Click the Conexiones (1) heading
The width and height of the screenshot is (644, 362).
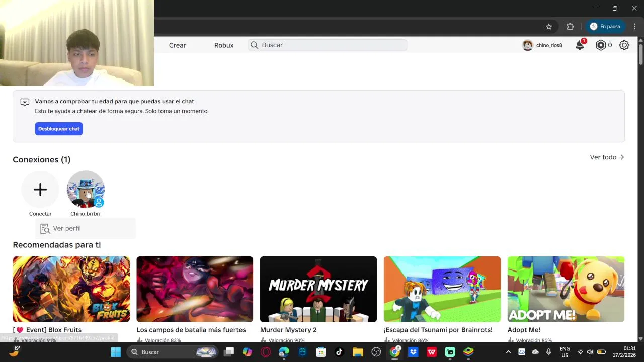[42, 159]
